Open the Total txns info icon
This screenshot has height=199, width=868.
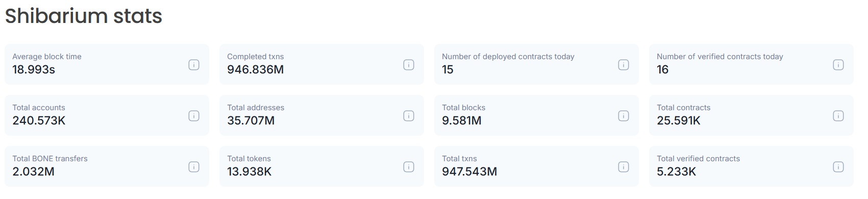tap(624, 167)
